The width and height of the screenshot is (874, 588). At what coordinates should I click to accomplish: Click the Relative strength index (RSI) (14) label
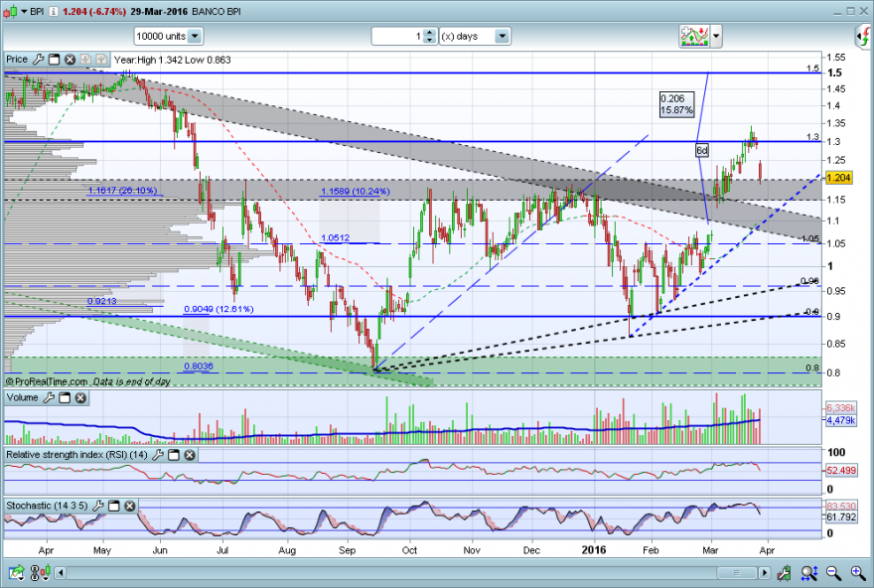pos(76,455)
